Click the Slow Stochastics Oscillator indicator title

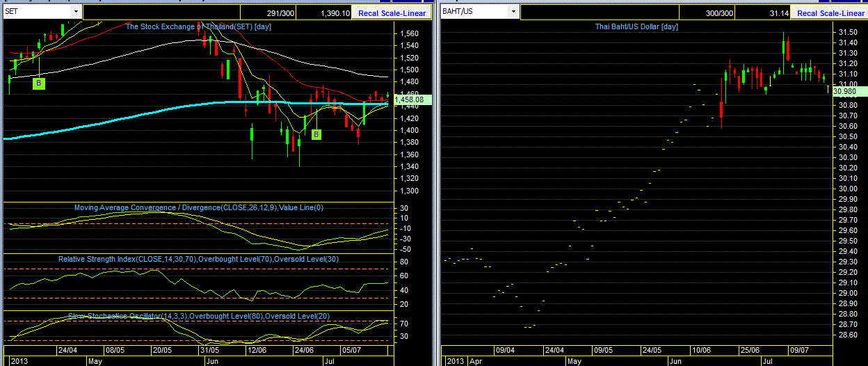coord(198,316)
